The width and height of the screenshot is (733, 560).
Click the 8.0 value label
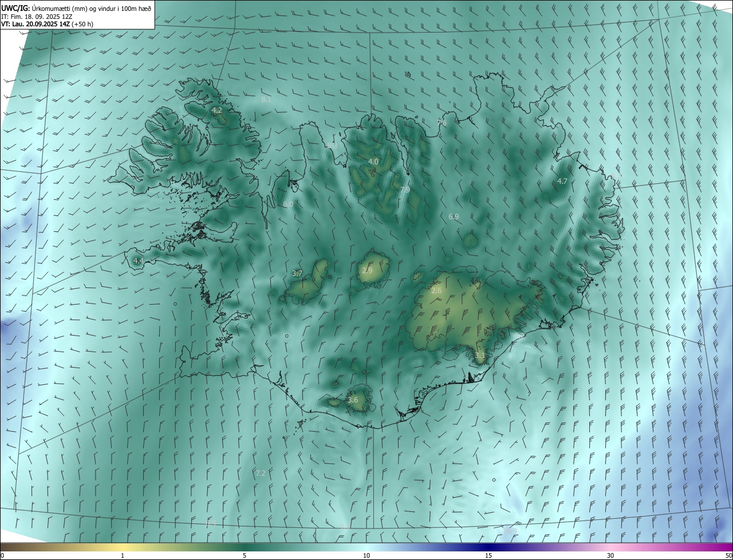[288, 204]
